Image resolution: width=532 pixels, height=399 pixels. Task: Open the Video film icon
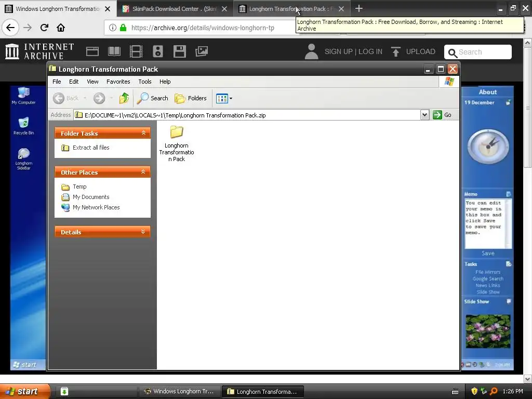(x=136, y=51)
